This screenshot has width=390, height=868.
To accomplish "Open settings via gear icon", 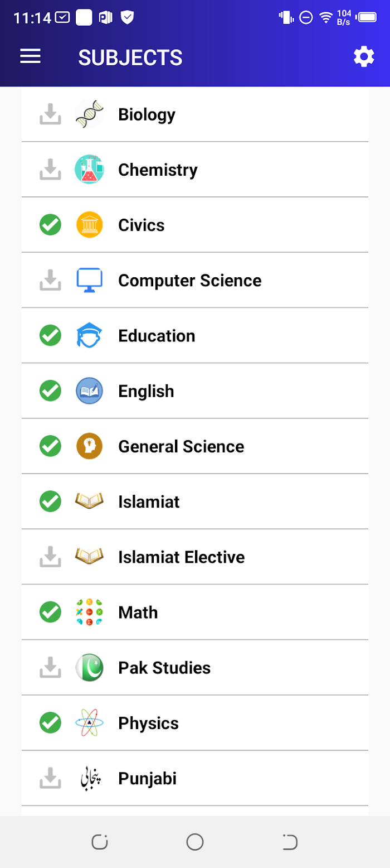I will coord(364,57).
